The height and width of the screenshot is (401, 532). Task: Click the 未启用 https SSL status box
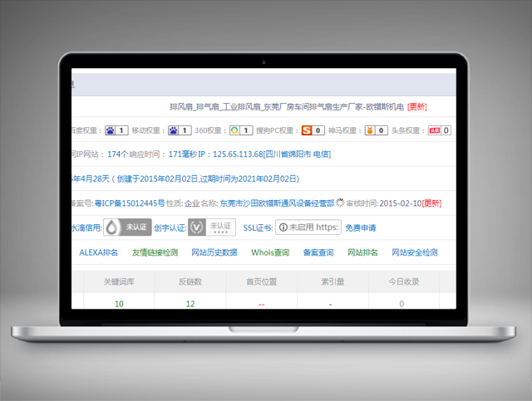click(308, 227)
